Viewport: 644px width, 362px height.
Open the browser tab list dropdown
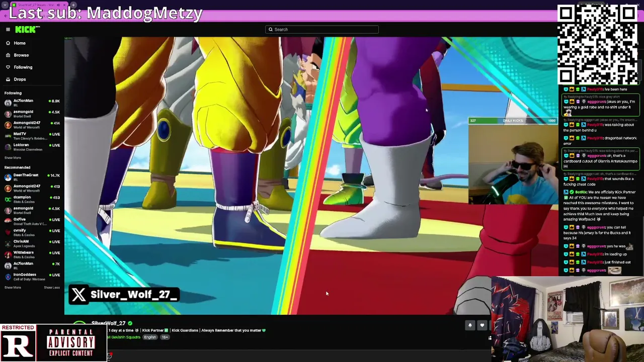[x=5, y=5]
